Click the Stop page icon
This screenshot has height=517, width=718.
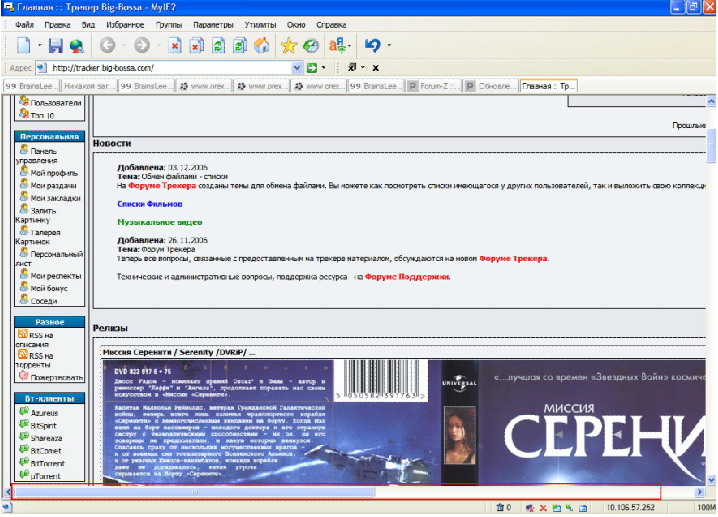tap(175, 45)
